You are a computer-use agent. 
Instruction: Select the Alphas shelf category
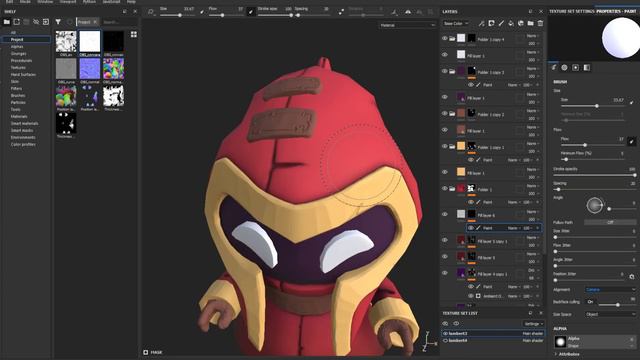(x=17, y=47)
